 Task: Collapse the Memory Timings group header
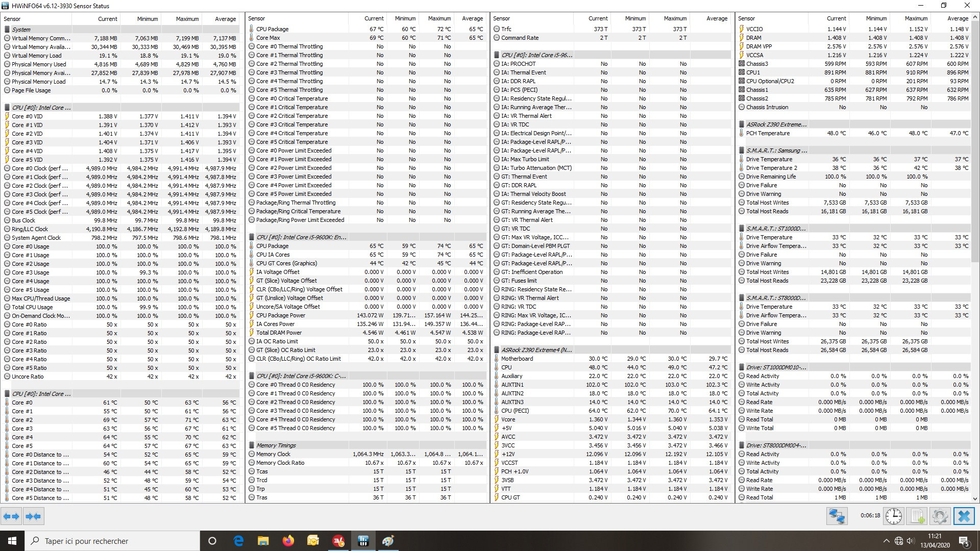(x=276, y=445)
